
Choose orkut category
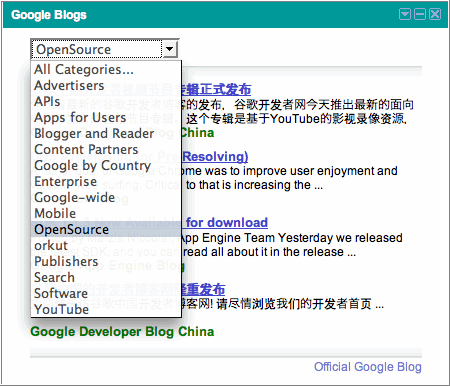tap(106, 245)
